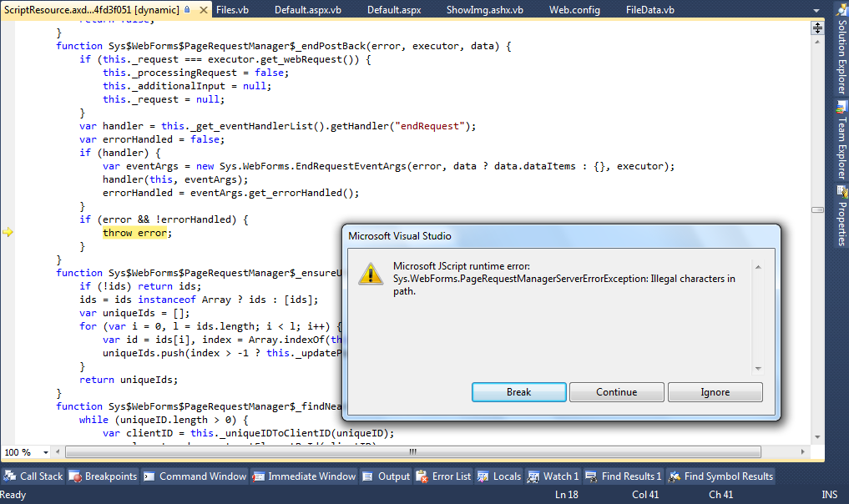Click the horizontal scrollbar right arrow

pyautogui.click(x=802, y=451)
